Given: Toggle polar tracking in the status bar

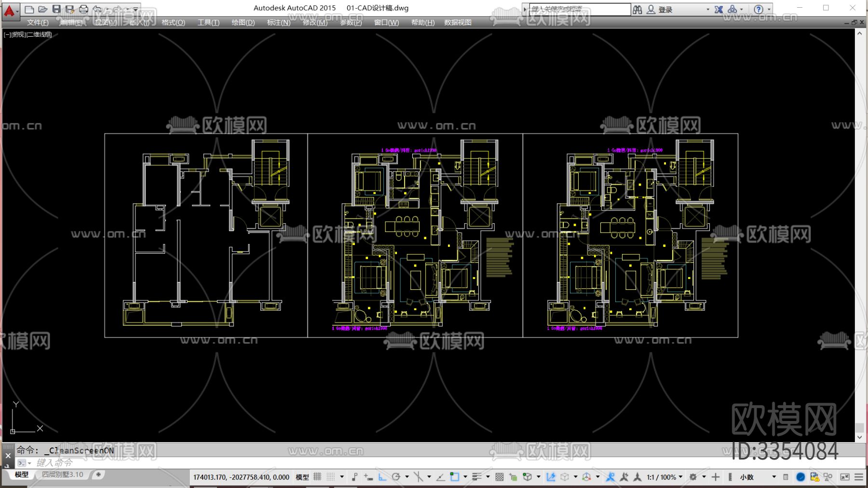Looking at the screenshot, I should 396,477.
